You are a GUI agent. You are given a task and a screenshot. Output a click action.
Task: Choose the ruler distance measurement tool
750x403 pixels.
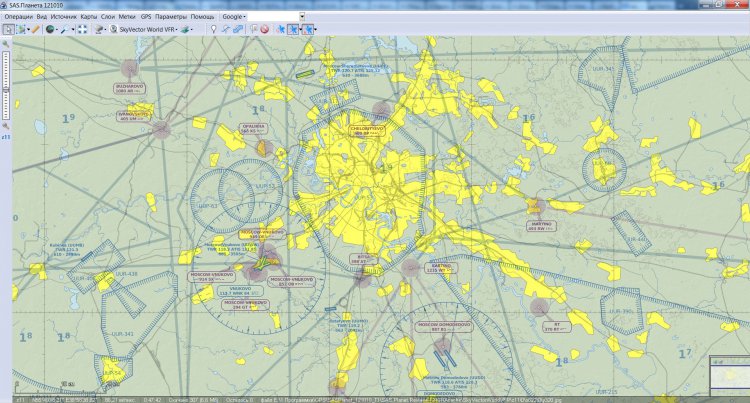36,30
